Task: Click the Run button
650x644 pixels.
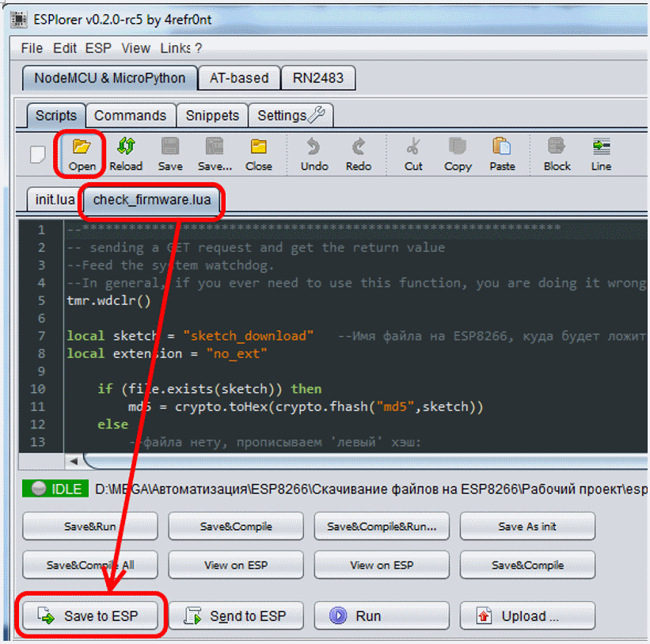Action: pos(382,615)
